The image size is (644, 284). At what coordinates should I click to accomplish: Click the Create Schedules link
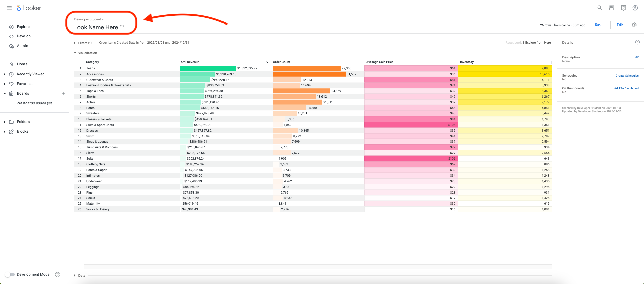[627, 76]
